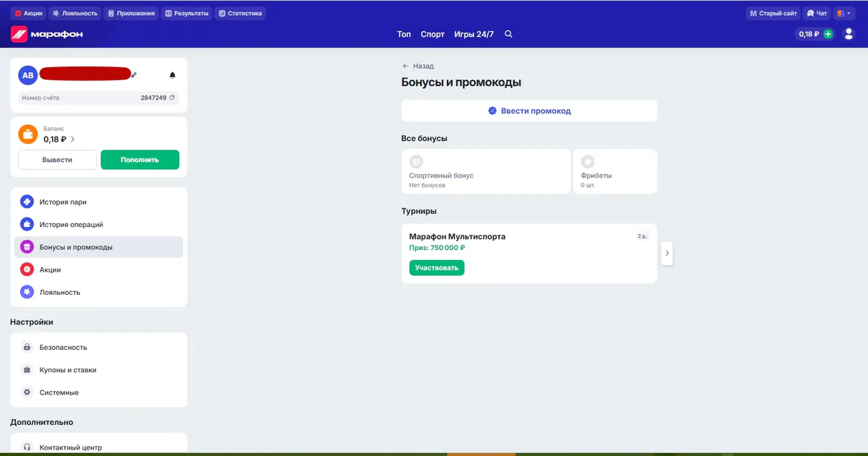
Task: Open Приложения in the top bar
Action: [x=131, y=13]
